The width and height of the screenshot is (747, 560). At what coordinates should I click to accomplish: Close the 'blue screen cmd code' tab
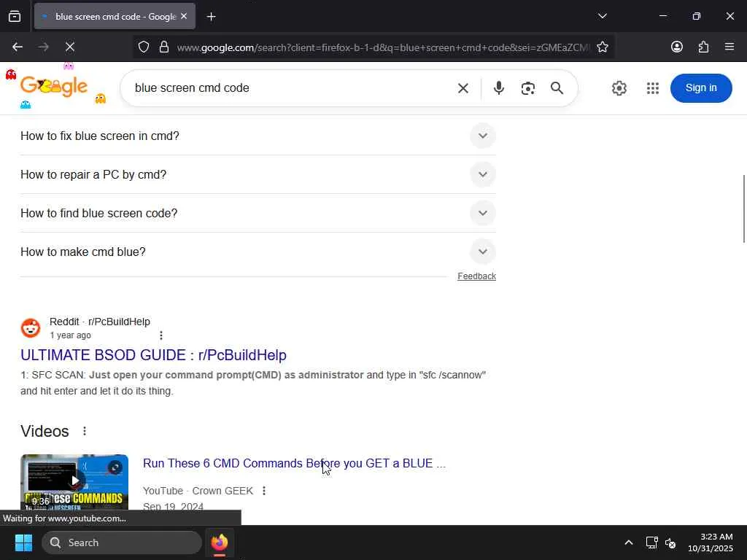[x=184, y=16]
